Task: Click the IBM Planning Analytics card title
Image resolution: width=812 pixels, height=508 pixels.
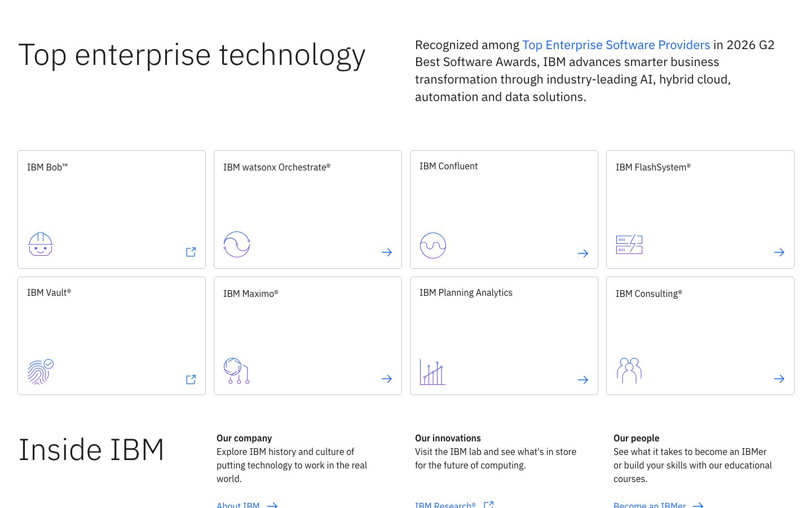Action: (x=466, y=292)
